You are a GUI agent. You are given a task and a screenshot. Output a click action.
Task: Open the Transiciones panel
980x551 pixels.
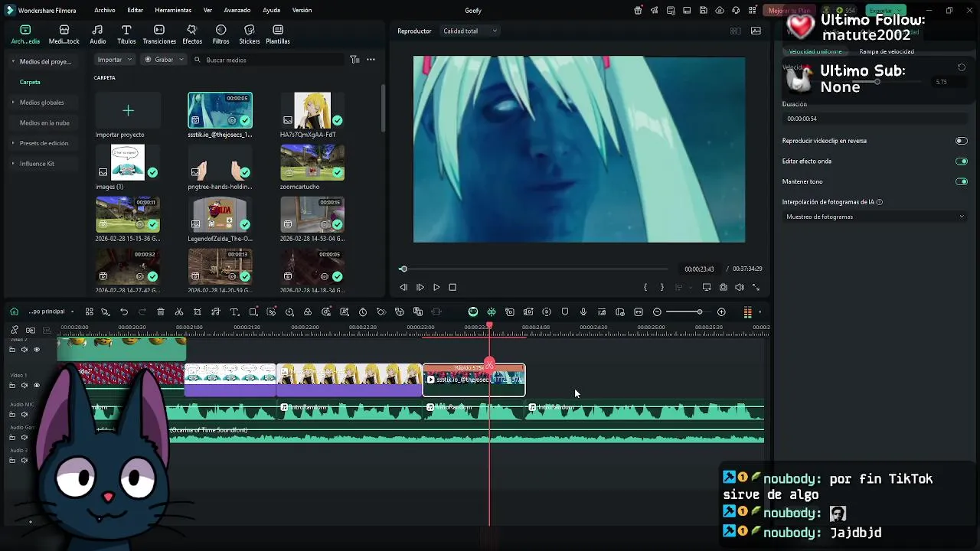(x=159, y=34)
